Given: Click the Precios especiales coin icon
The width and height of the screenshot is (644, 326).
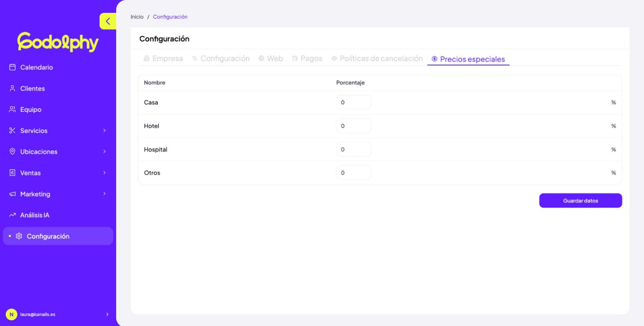Looking at the screenshot, I should 435,59.
